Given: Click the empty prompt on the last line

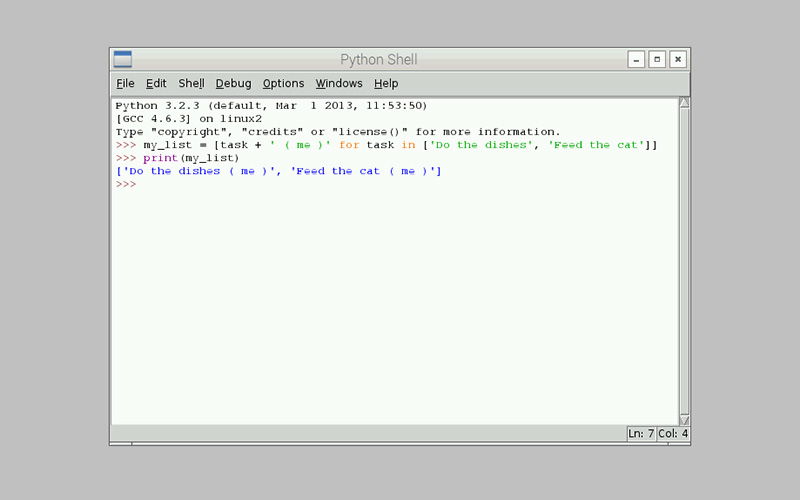Looking at the screenshot, I should tap(126, 184).
